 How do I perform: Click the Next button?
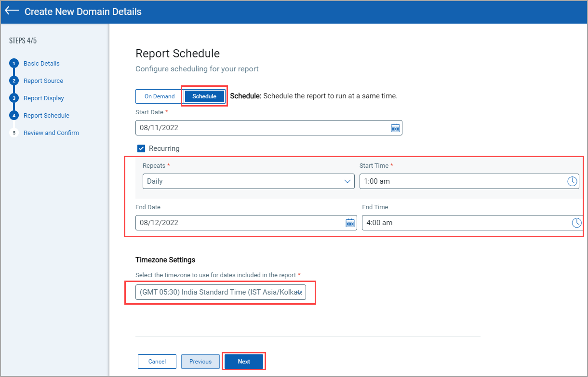244,362
